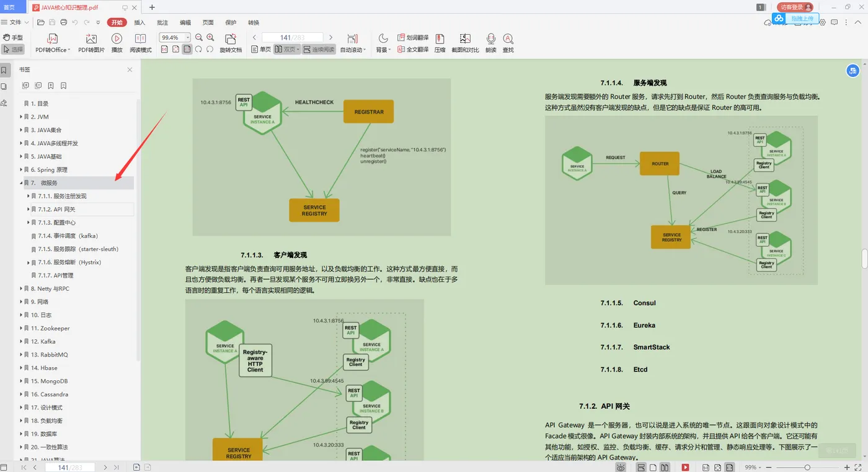Open the PDF转Office converter

pos(53,43)
